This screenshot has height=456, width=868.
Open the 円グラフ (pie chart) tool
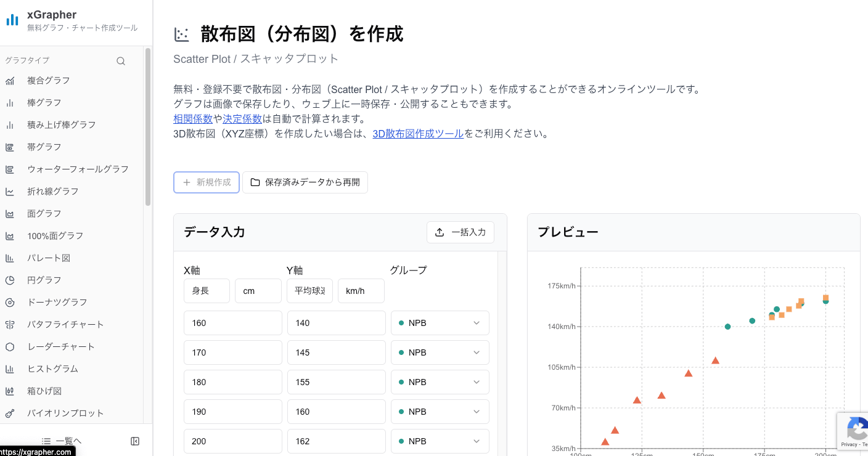pyautogui.click(x=45, y=280)
